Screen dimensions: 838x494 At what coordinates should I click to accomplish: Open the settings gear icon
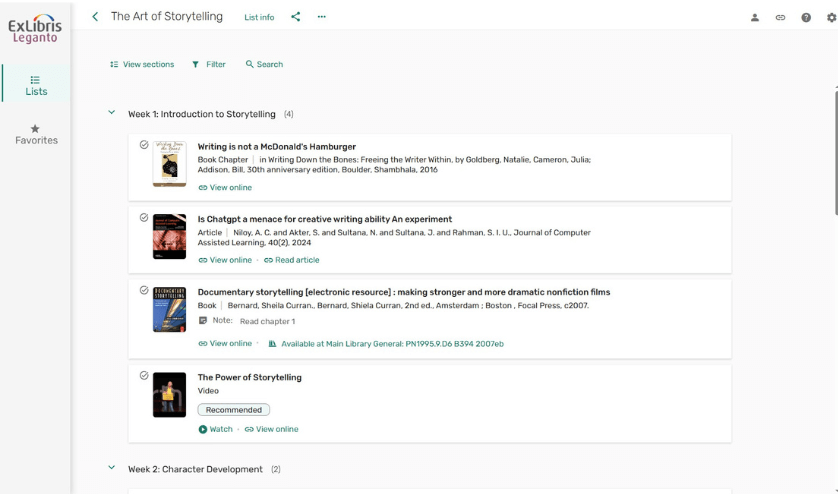click(831, 17)
